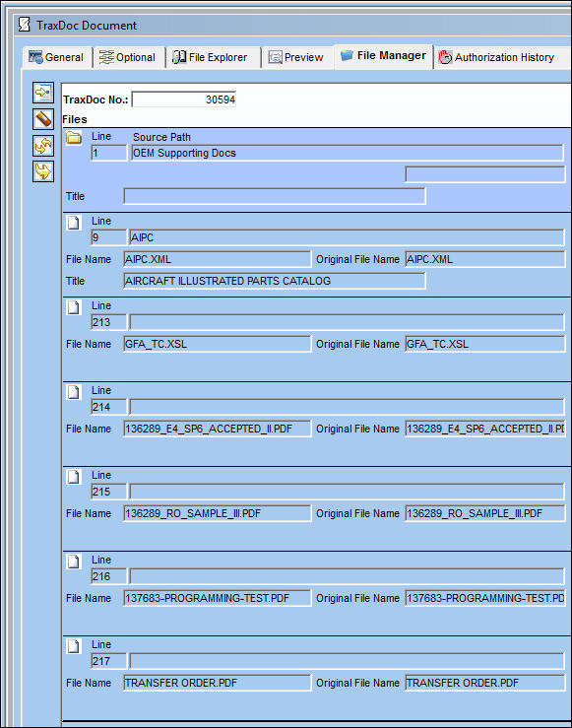Select the File Manager tab
This screenshot has width=572, height=728.
point(384,56)
